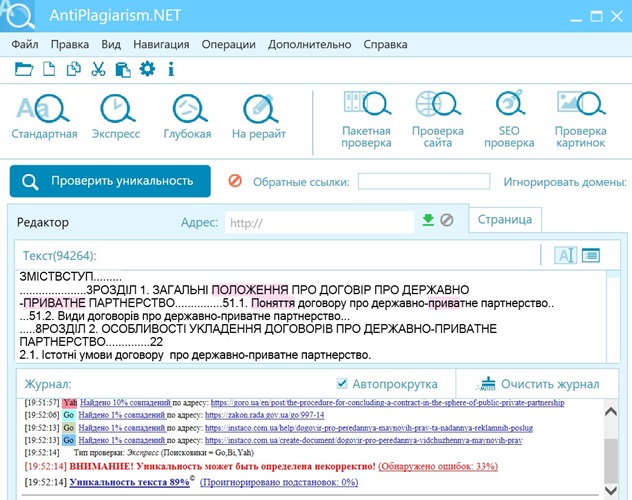Open the Справка menu

(x=385, y=44)
